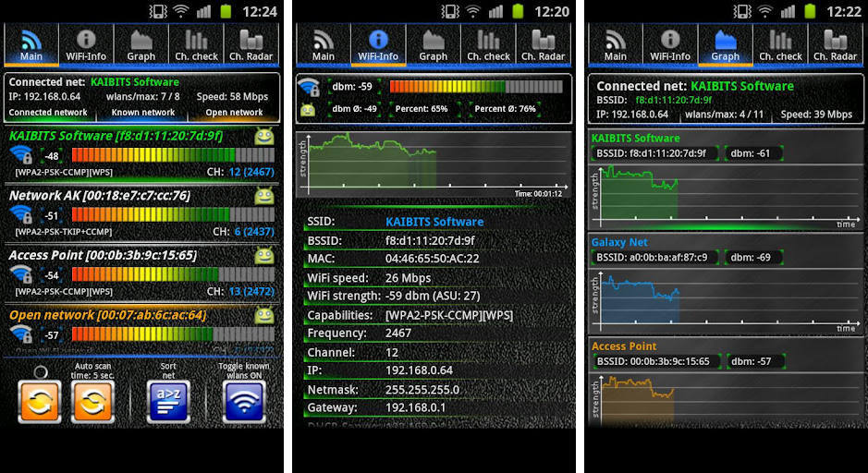Click the dbm Ø: -49 average box
Viewport: 868px width, 473px height.
point(354,109)
